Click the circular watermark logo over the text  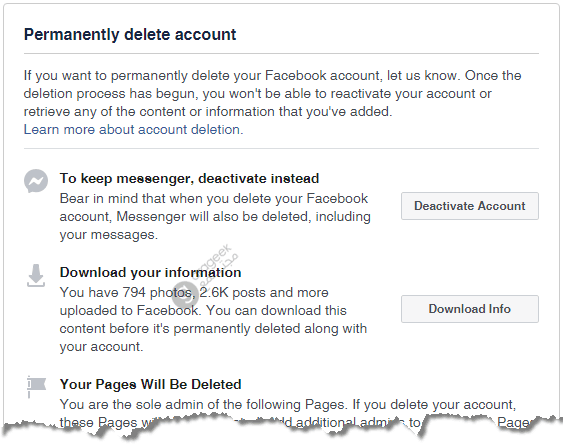[185, 294]
